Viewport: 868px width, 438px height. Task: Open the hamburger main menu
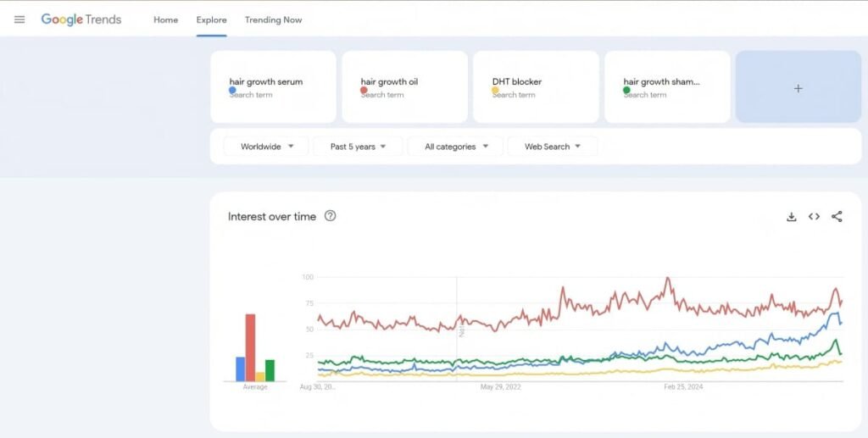click(x=19, y=19)
